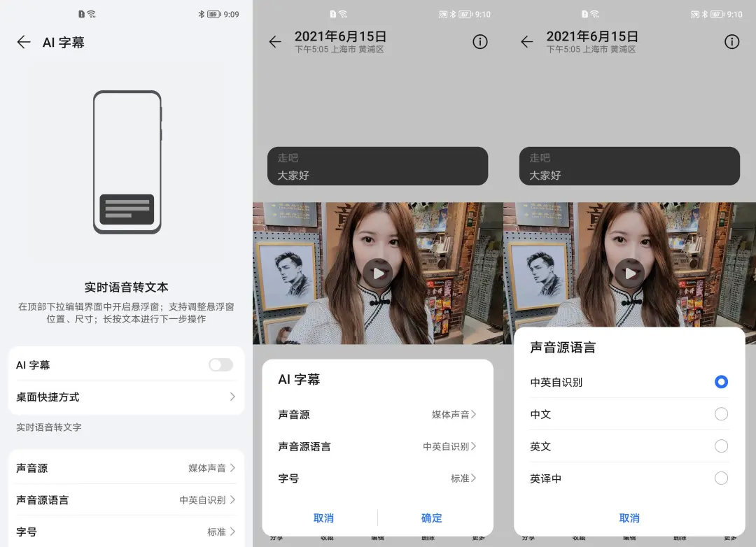Click 取消 in the AI 字幕 popup

coord(323,518)
